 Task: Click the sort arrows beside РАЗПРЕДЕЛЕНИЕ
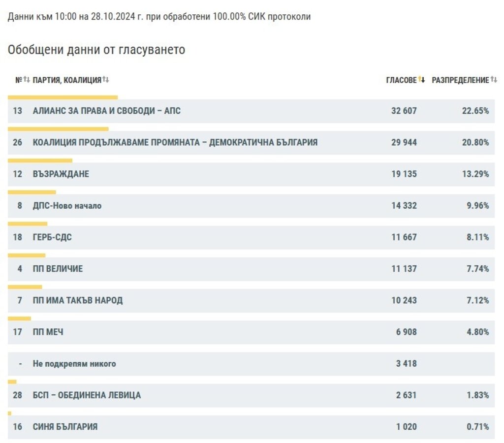(494, 80)
